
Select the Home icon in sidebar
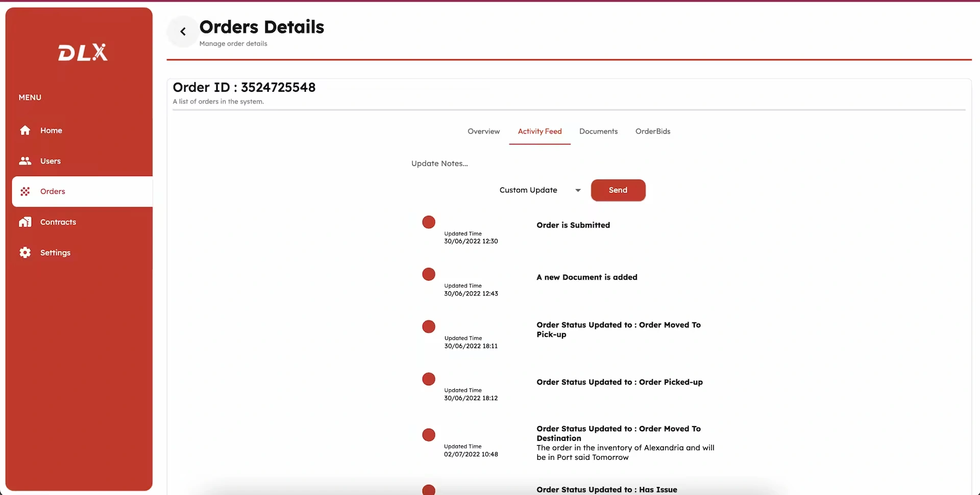click(x=25, y=130)
